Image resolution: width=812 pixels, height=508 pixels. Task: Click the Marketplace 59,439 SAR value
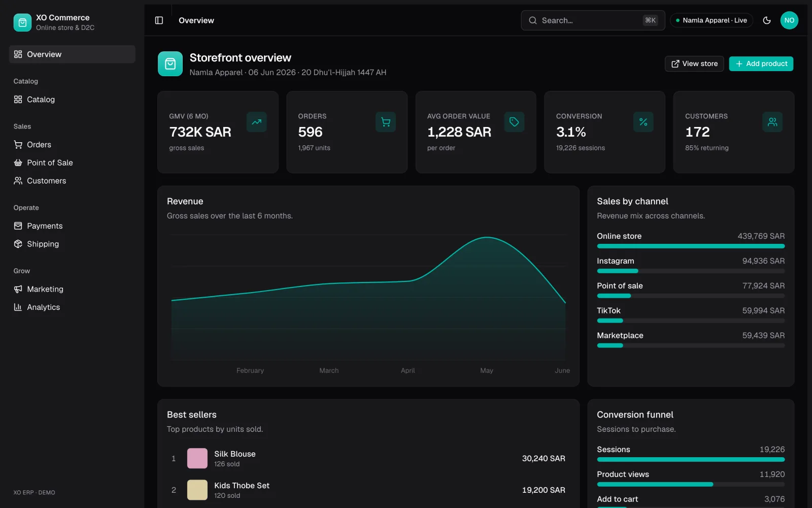tap(763, 335)
